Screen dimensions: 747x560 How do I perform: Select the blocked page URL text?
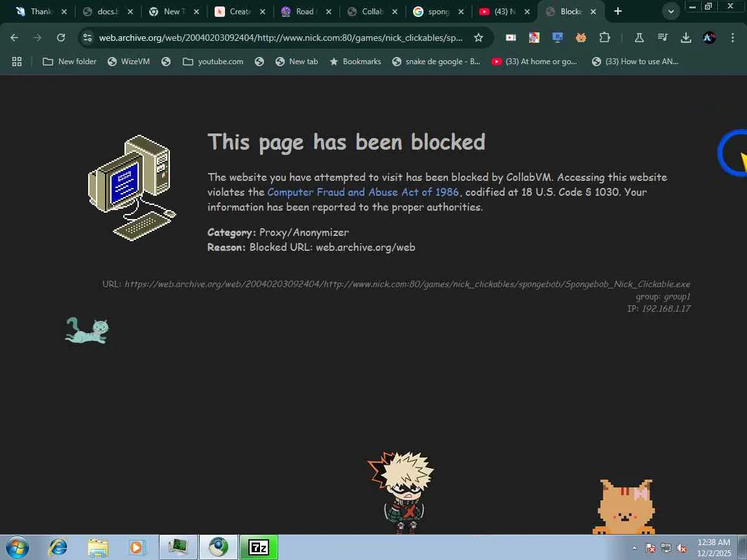[407, 284]
